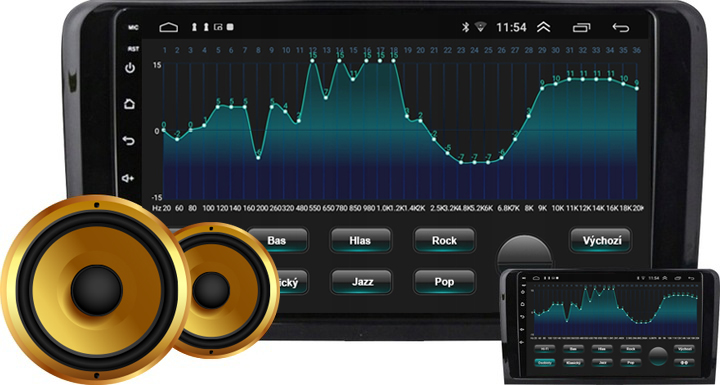The width and height of the screenshot is (720, 385).
Task: Select the Bas equalizer preset
Action: pyautogui.click(x=277, y=240)
